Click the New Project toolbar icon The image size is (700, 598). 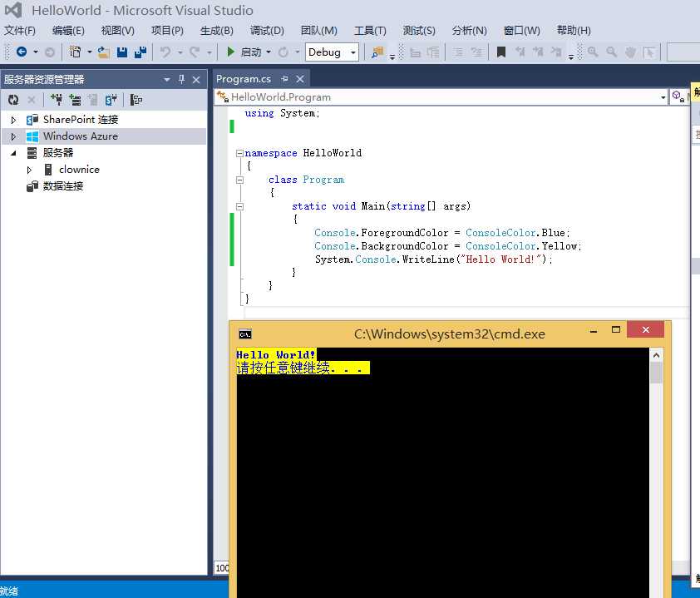click(75, 52)
